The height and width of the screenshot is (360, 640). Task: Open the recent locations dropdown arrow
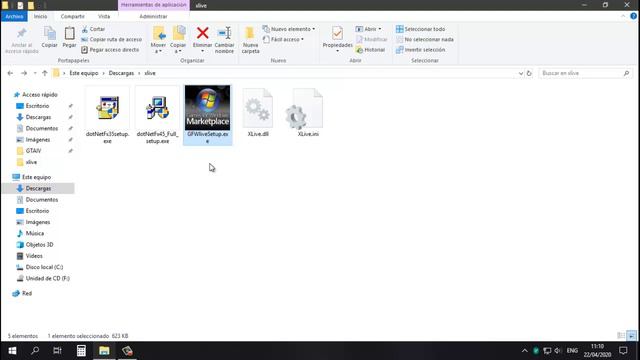click(x=35, y=73)
